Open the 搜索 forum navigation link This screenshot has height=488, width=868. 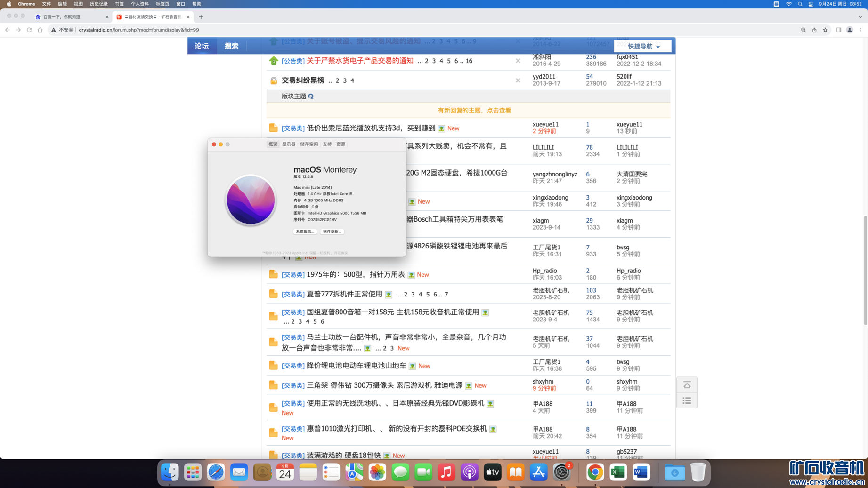(231, 46)
